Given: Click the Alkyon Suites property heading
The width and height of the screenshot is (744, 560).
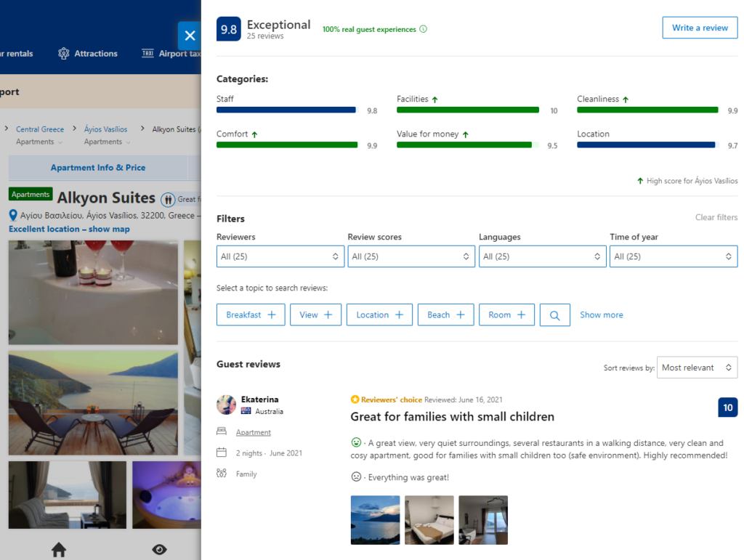Looking at the screenshot, I should coord(106,198).
